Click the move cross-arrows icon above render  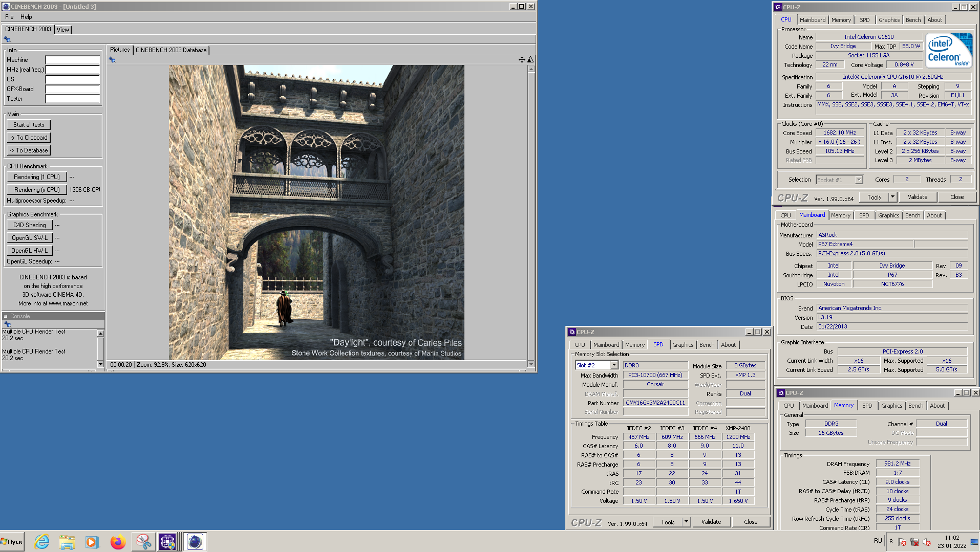point(522,60)
